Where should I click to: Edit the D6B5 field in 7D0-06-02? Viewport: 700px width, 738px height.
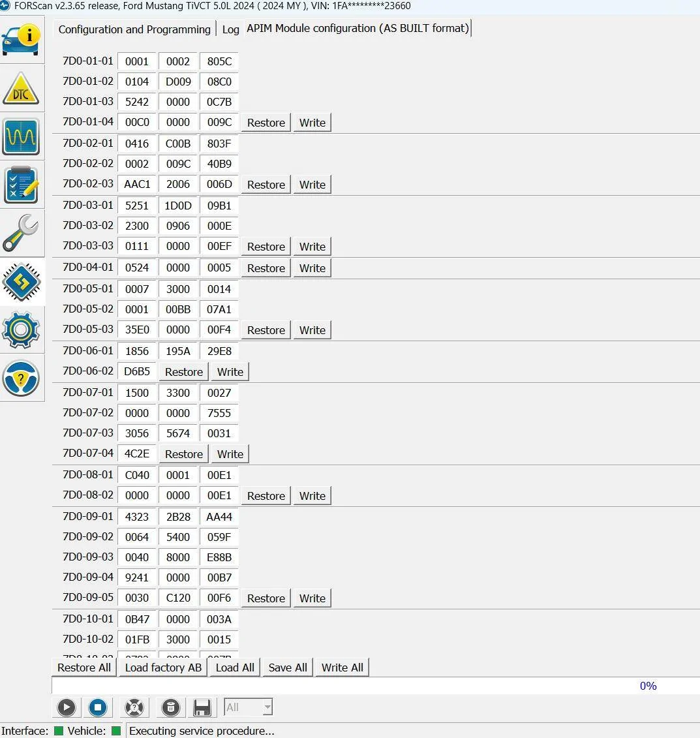[137, 371]
